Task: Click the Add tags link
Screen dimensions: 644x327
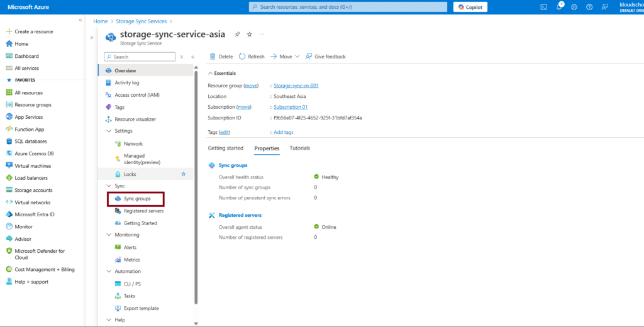Action: pos(283,132)
